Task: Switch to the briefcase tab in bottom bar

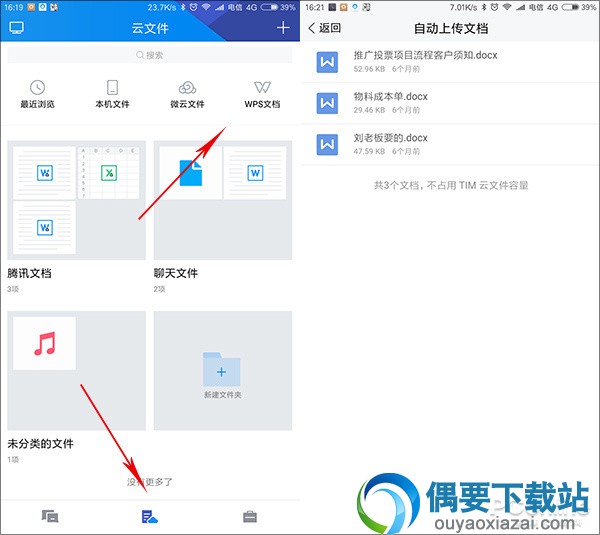Action: click(x=250, y=517)
